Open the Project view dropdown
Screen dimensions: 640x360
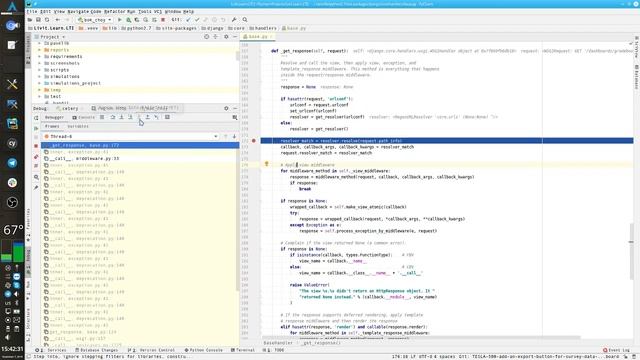pos(53,37)
